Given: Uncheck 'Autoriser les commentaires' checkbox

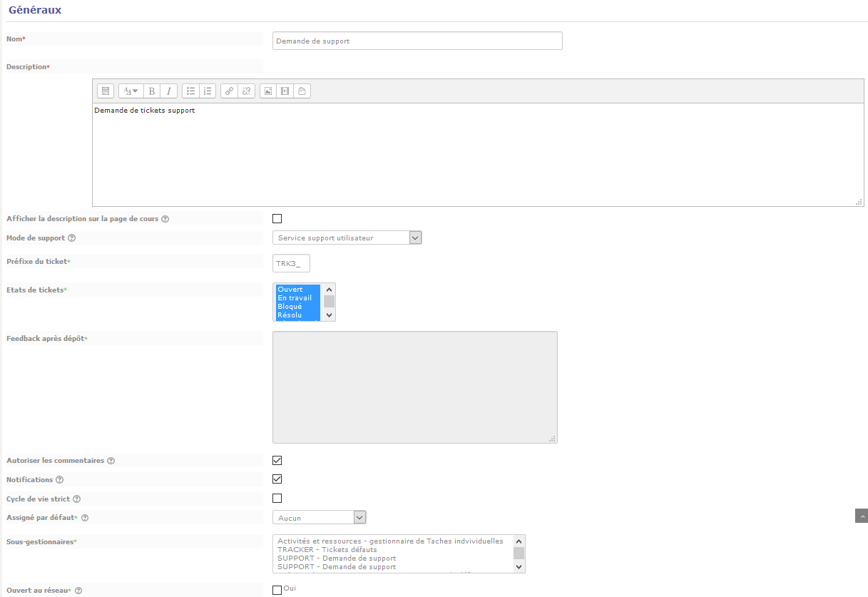Looking at the screenshot, I should [x=277, y=461].
